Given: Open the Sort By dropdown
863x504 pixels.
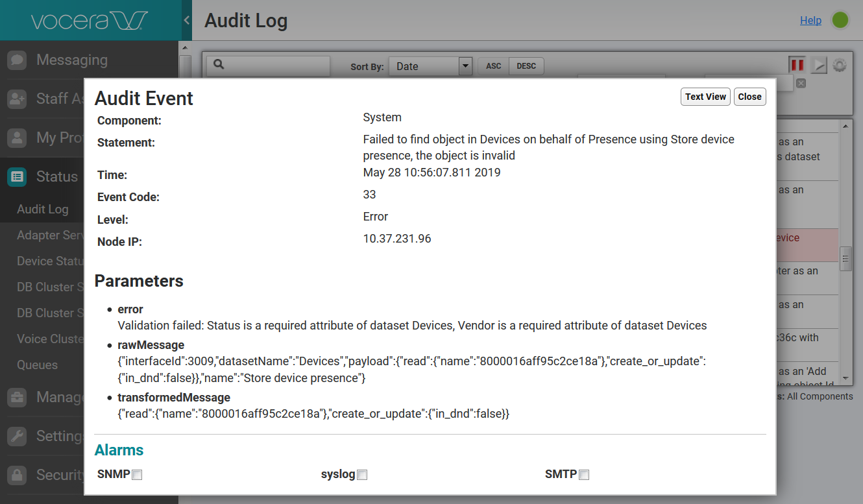Looking at the screenshot, I should (x=465, y=66).
